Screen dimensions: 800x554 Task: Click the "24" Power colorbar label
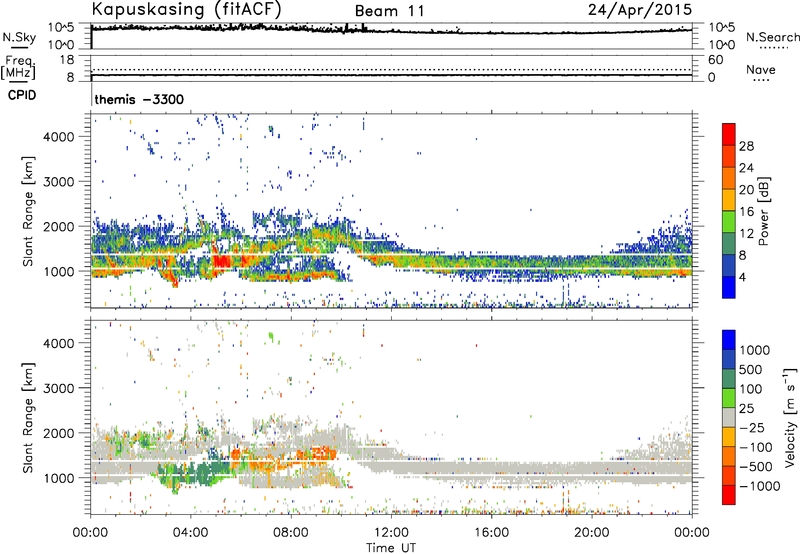coord(746,168)
